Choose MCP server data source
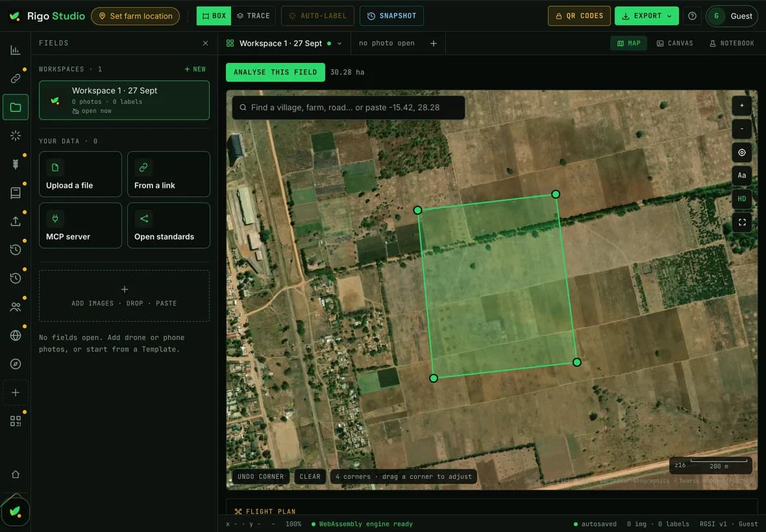The width and height of the screenshot is (766, 532). (x=80, y=226)
